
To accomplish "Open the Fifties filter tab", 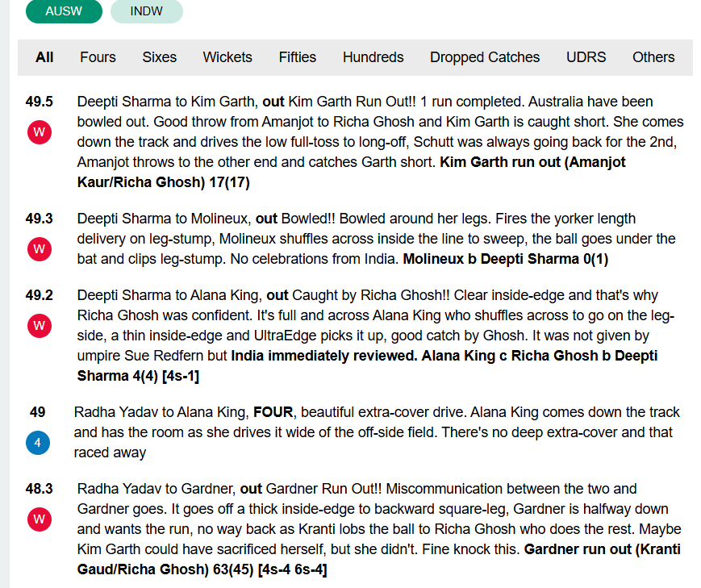I will pos(298,57).
